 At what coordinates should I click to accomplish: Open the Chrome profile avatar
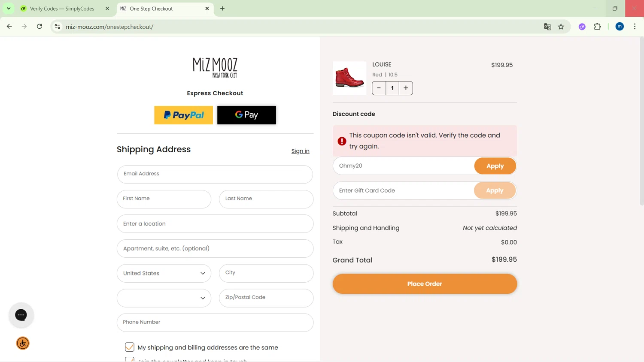point(620,27)
